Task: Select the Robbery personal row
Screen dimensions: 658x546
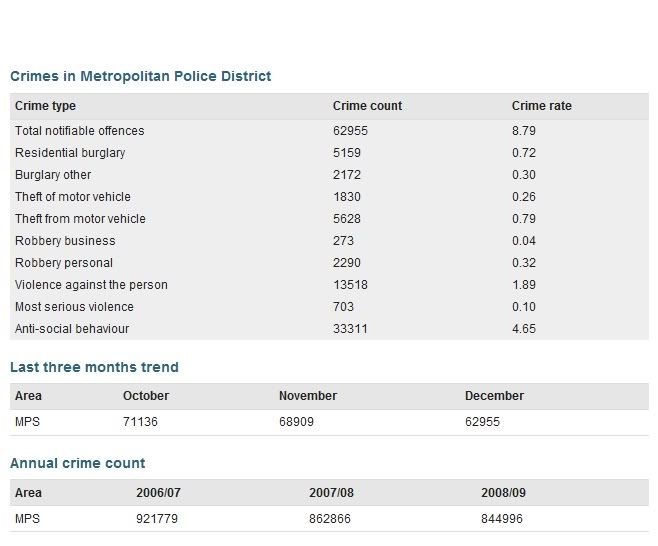Action: click(x=329, y=263)
